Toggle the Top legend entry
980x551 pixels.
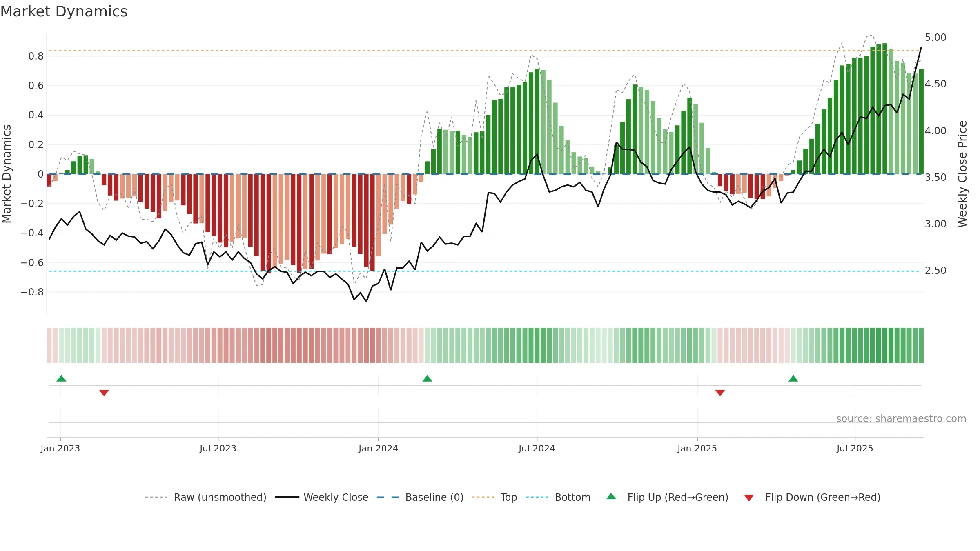[494, 497]
